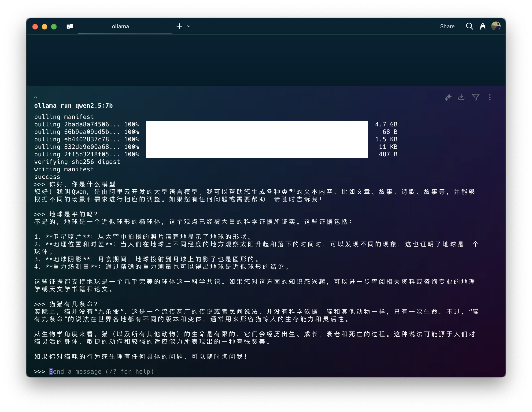Click the AI sparkle icon on block
The image size is (532, 412).
coord(448,97)
